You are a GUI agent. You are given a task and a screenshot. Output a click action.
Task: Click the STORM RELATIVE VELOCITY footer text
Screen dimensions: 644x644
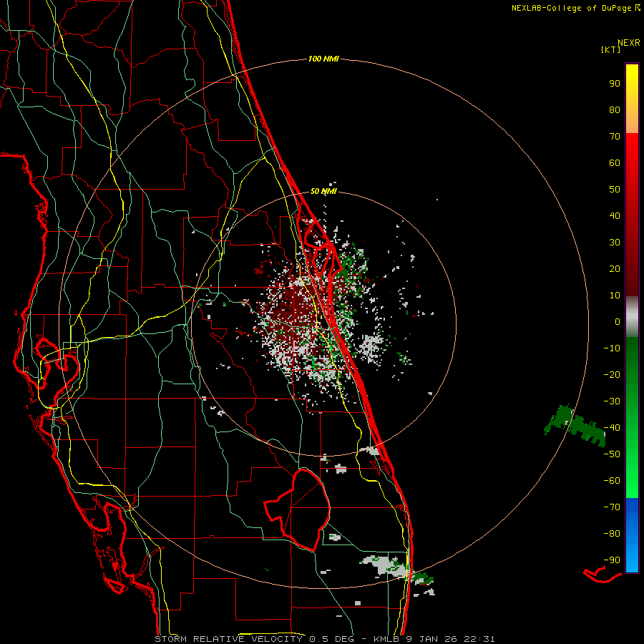228,639
